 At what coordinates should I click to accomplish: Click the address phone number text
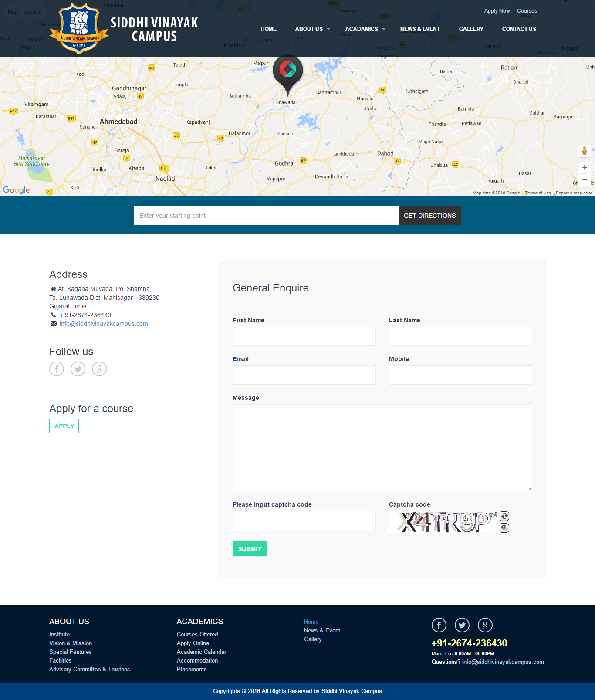[x=85, y=315]
